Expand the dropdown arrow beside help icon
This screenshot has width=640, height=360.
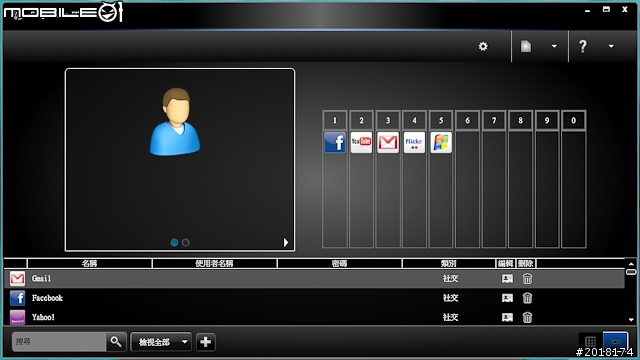click(x=611, y=46)
